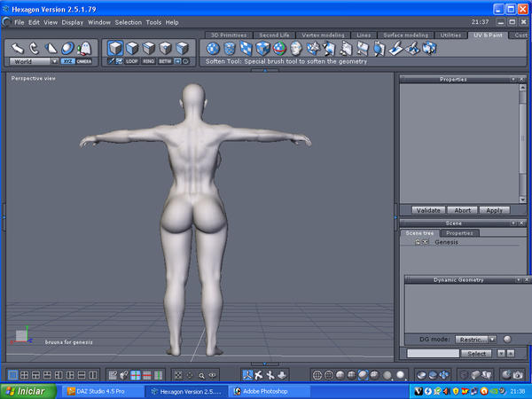Open the Selection menu

(128, 21)
